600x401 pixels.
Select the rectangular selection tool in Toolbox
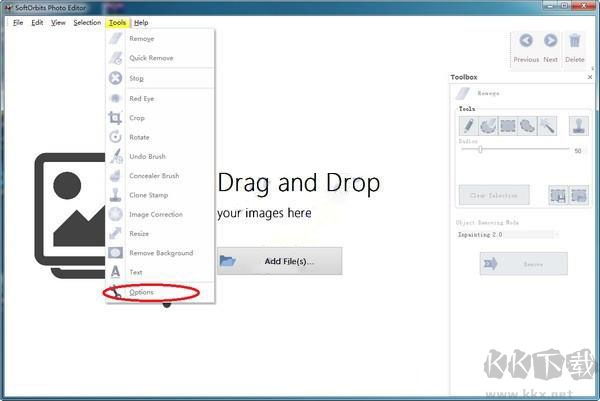coord(507,126)
